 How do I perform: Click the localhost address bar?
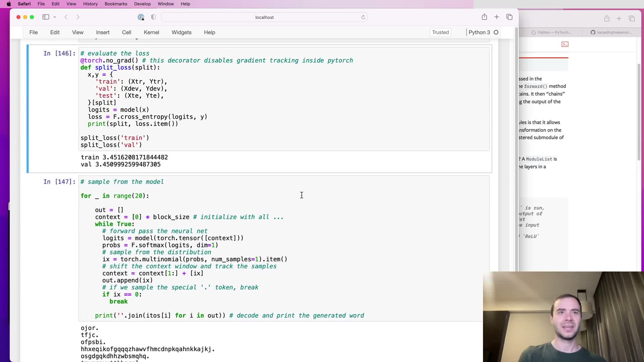[x=264, y=17]
